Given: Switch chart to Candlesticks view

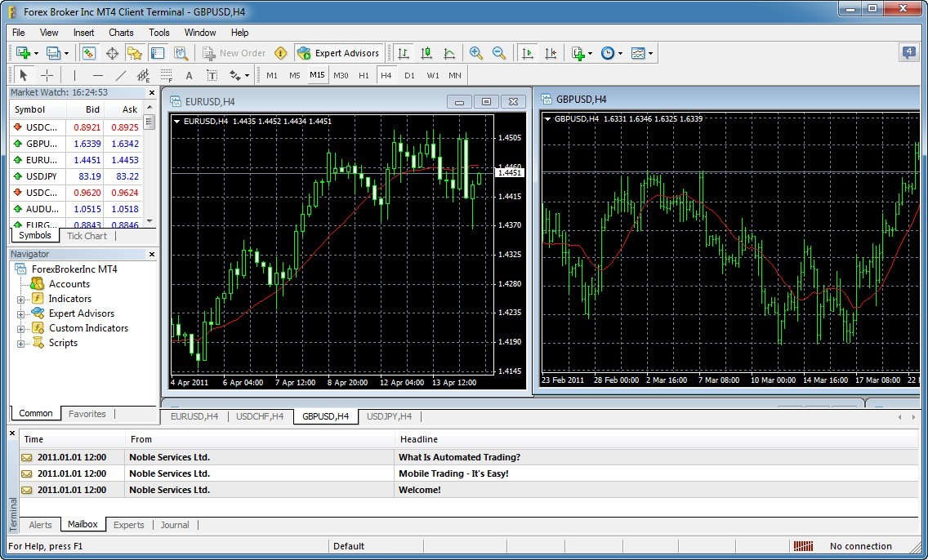Looking at the screenshot, I should point(426,53).
